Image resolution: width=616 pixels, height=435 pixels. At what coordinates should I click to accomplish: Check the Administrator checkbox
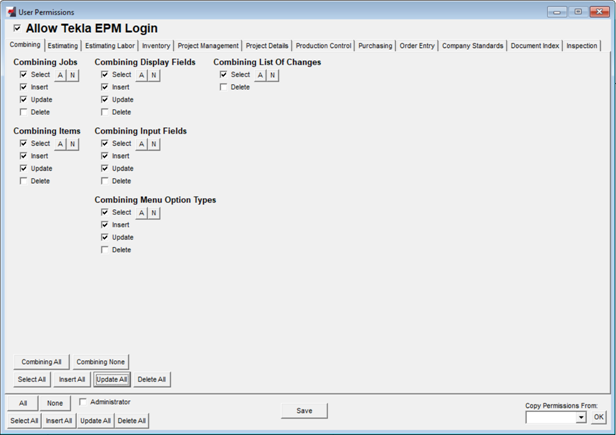[82, 402]
